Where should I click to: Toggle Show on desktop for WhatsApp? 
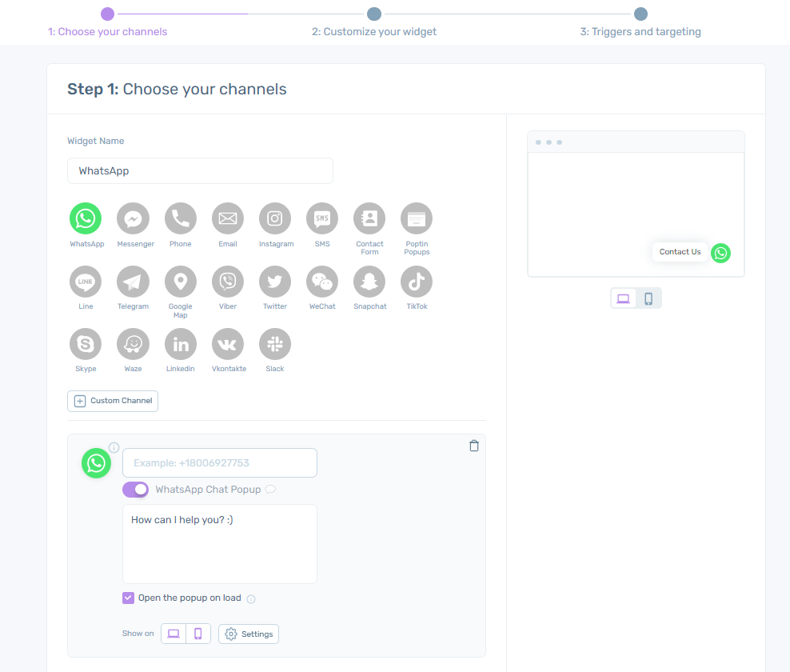coord(174,634)
